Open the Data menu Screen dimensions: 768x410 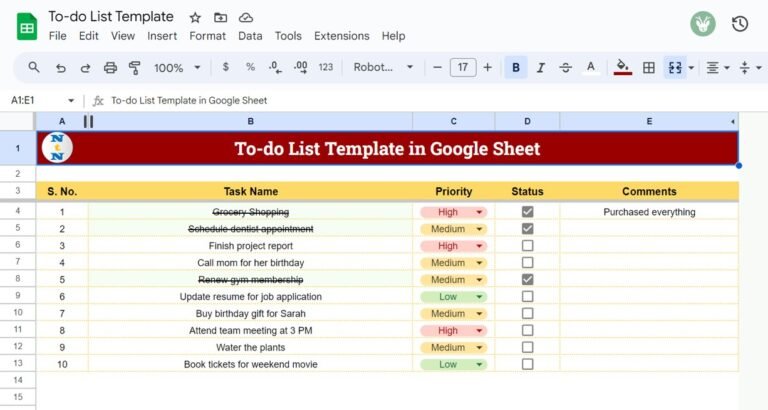coord(250,36)
